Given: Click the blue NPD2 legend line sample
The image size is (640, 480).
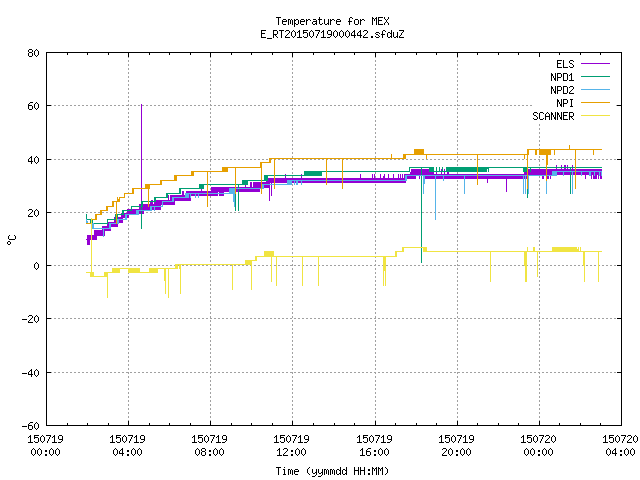Looking at the screenshot, I should click(x=595, y=90).
